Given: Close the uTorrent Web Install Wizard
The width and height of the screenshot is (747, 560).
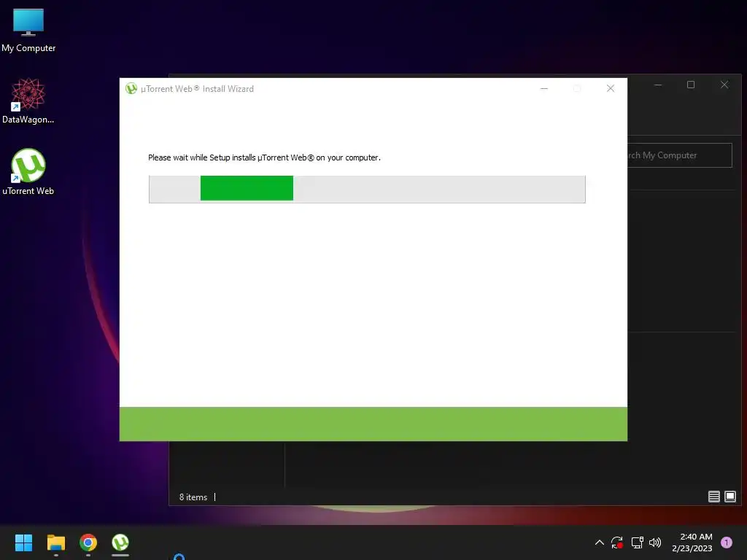Looking at the screenshot, I should pos(611,88).
